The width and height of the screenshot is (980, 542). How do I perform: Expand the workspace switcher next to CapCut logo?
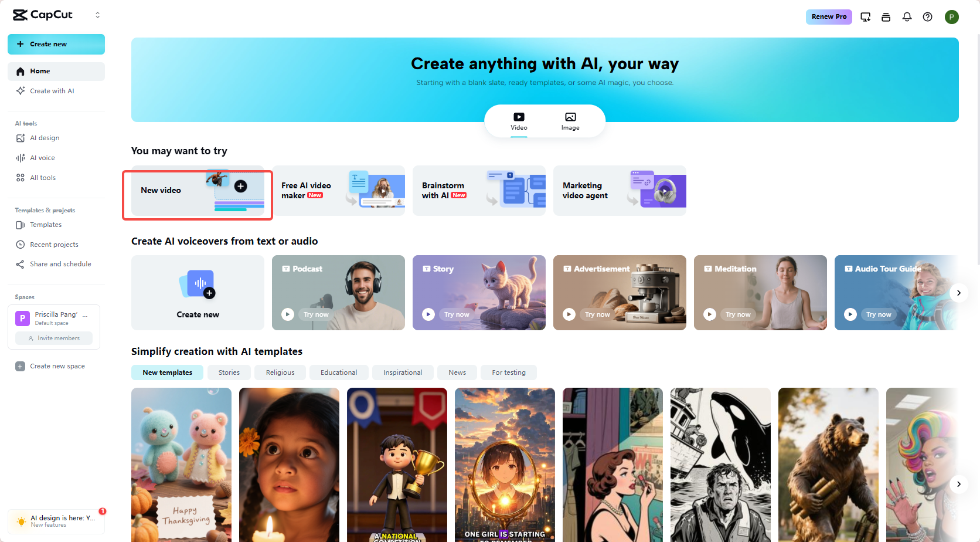[97, 15]
